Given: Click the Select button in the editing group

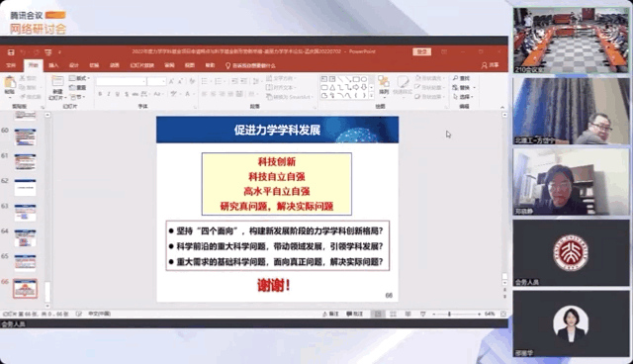Looking at the screenshot, I should [463, 97].
